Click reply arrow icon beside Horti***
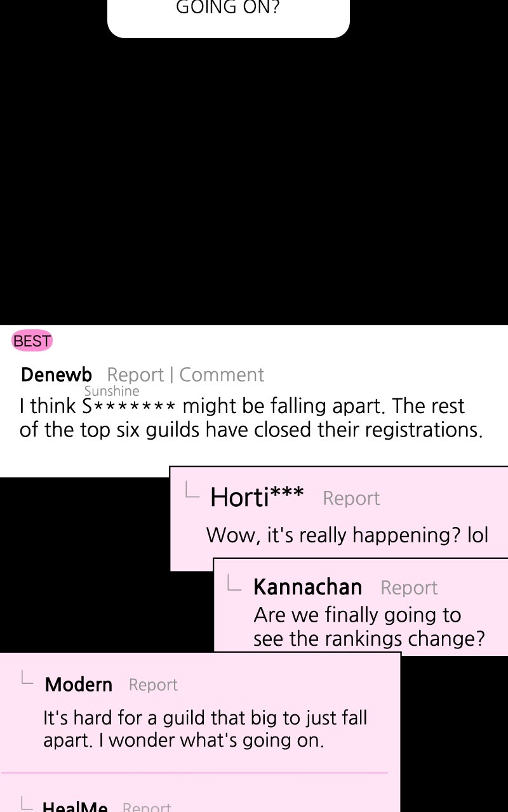The width and height of the screenshot is (508, 812). coord(192,490)
